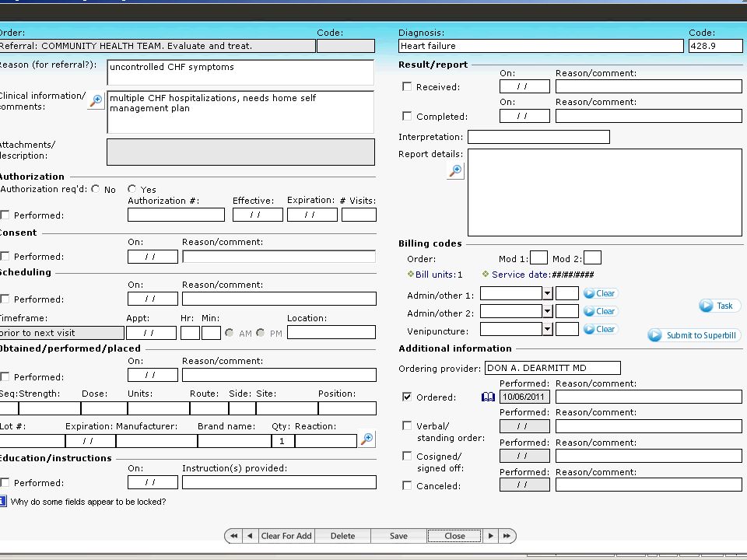Click the Ordered performed date 10/06/2011

click(524, 397)
